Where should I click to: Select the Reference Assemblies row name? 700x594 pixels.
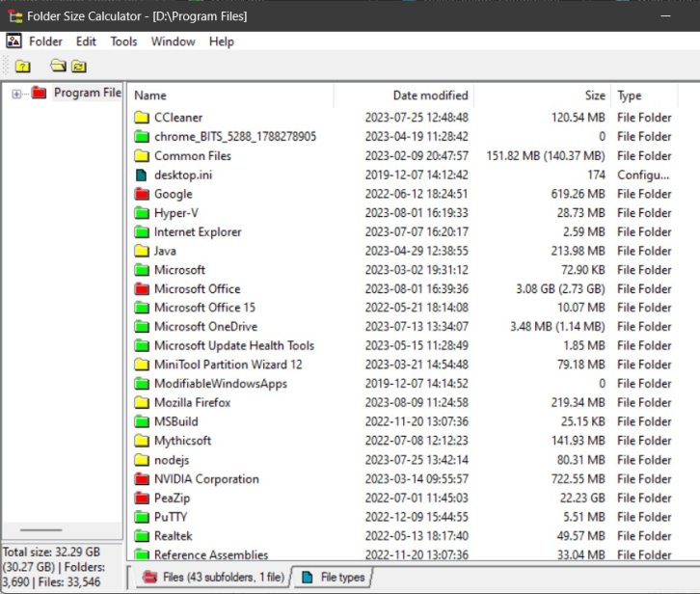coord(211,554)
